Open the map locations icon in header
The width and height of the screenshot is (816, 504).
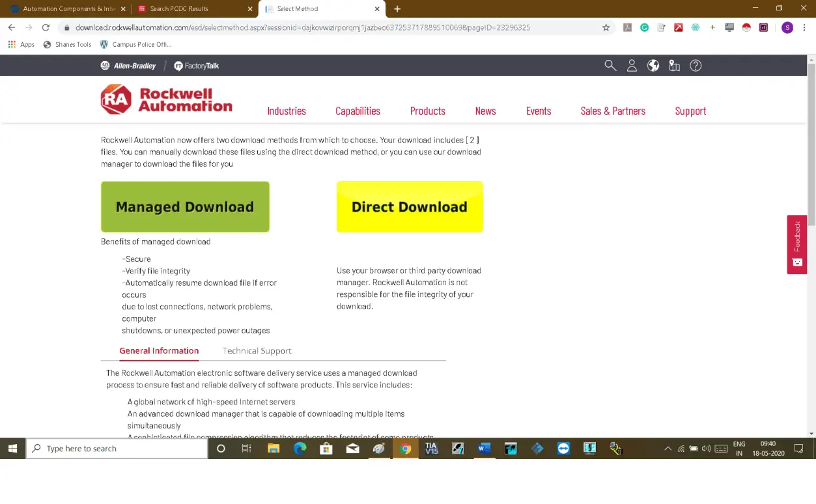[x=674, y=66]
